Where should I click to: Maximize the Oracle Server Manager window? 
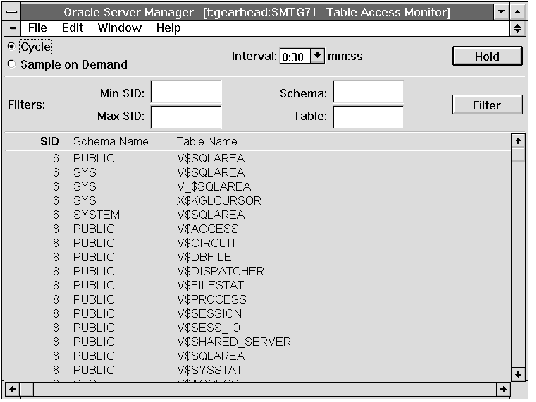518,12
